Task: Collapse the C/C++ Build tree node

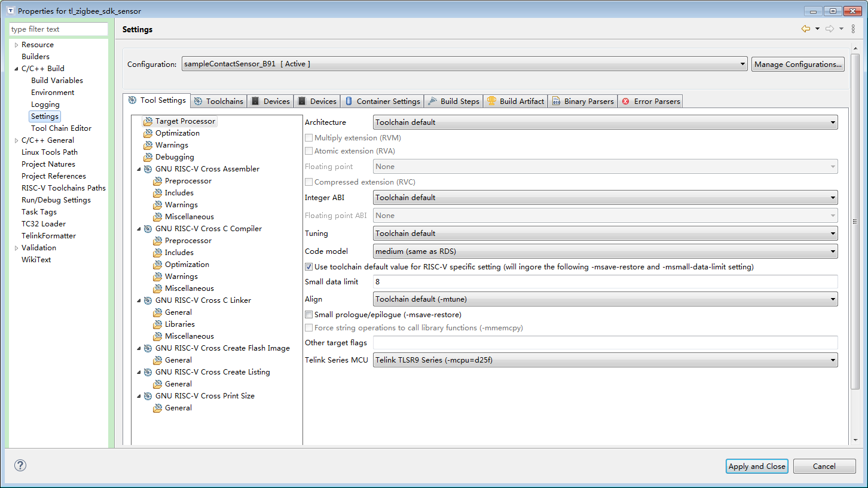Action: click(x=16, y=69)
